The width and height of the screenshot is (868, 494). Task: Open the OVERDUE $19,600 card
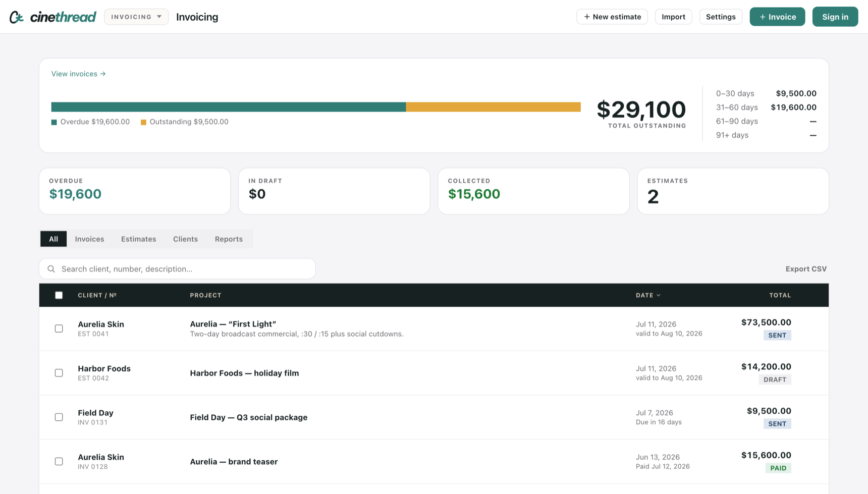tap(135, 191)
